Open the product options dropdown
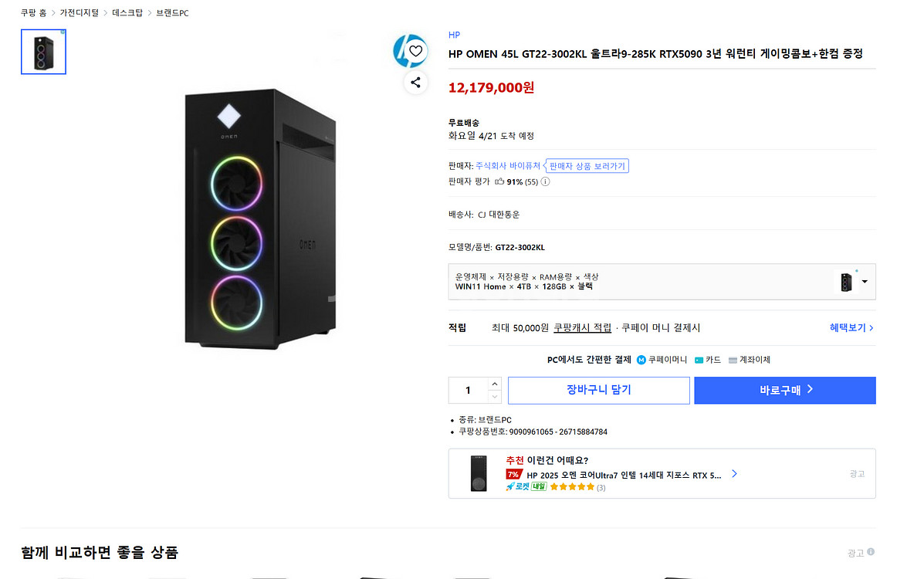This screenshot has height=579, width=924. tap(865, 282)
